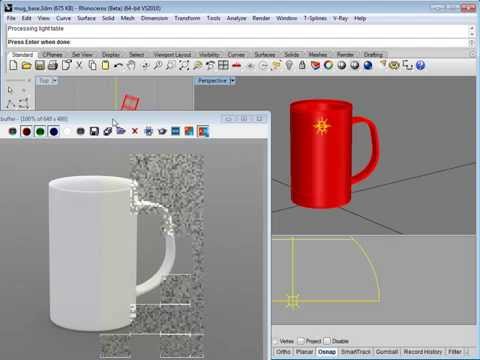480x360 pixels.
Task: Open the Perspective viewport dropdown arrow
Action: [232, 81]
